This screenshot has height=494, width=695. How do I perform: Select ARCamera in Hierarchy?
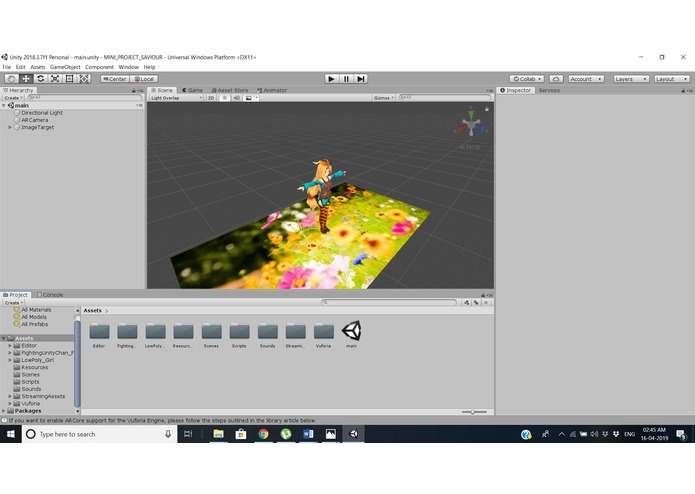click(35, 120)
